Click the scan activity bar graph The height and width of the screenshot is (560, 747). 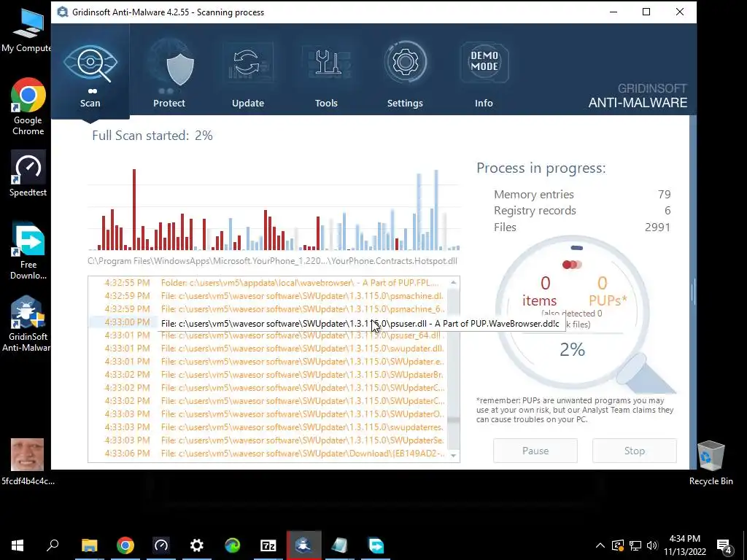coord(274,209)
